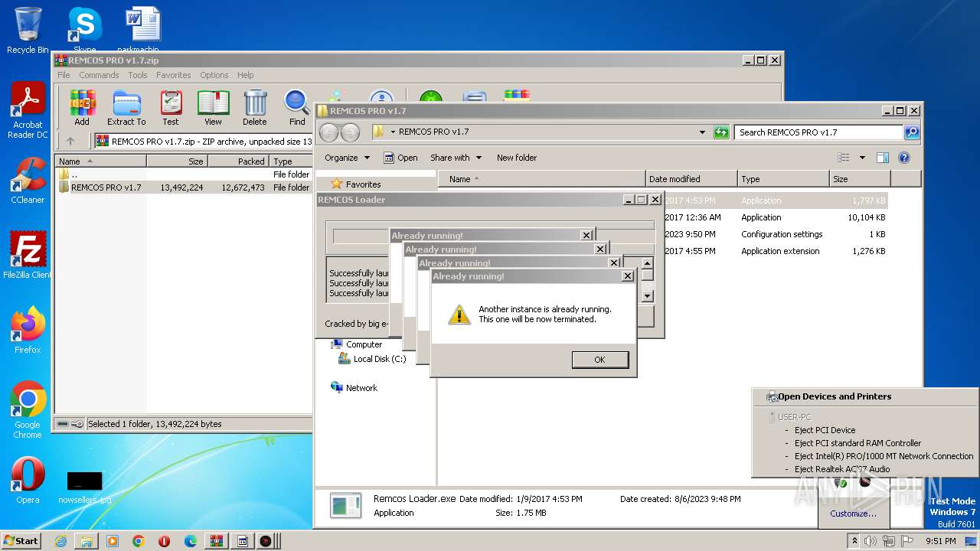
Task: Open Opera from the taskbar
Action: [x=165, y=541]
